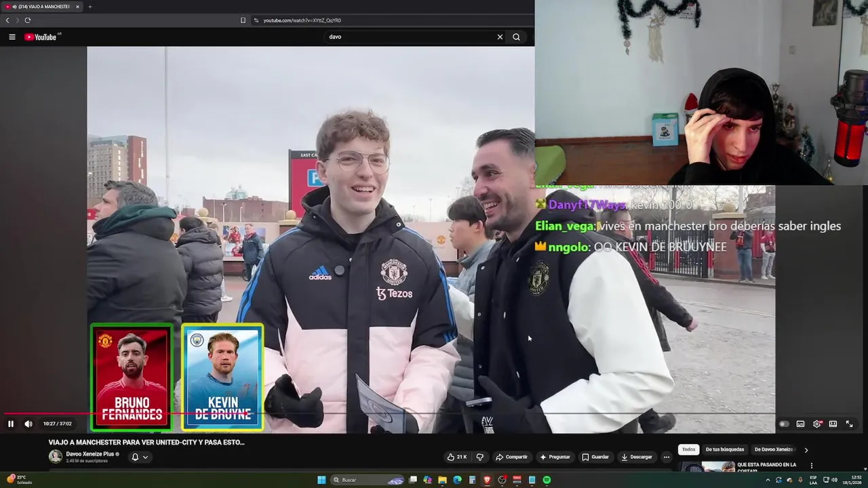Open options for the suggested video
Screen dimensions: 868x488
[x=811, y=466]
